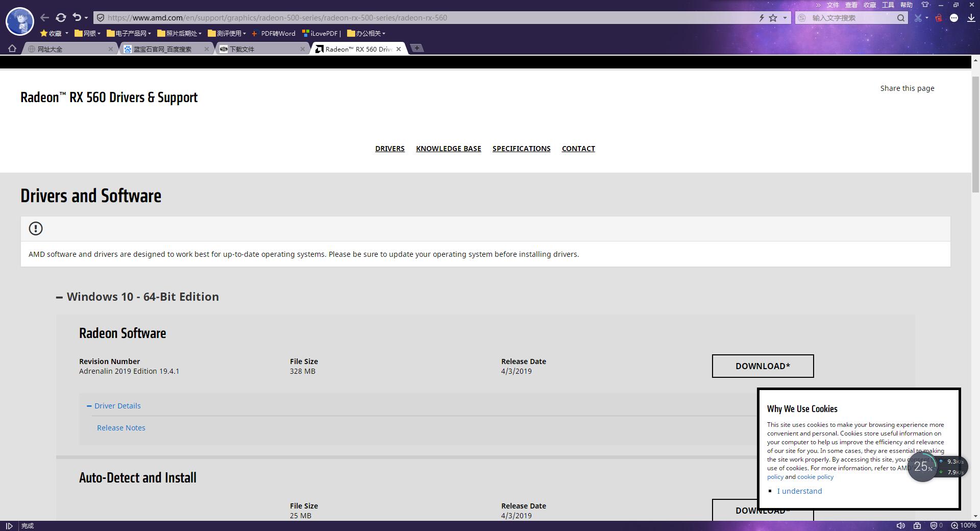This screenshot has width=980, height=531.
Task: Click the first-aid browser repair icon
Action: pos(917,526)
